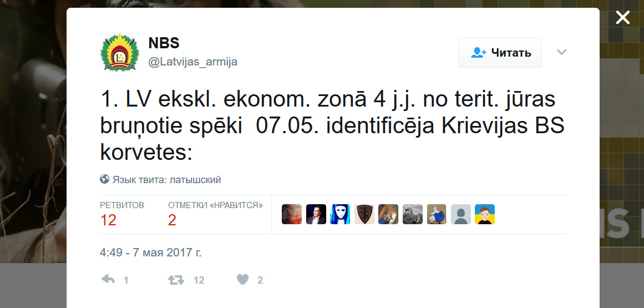Viewport: 644px width, 308px height.
Task: Click the reply arrow icon
Action: pyautogui.click(x=108, y=280)
